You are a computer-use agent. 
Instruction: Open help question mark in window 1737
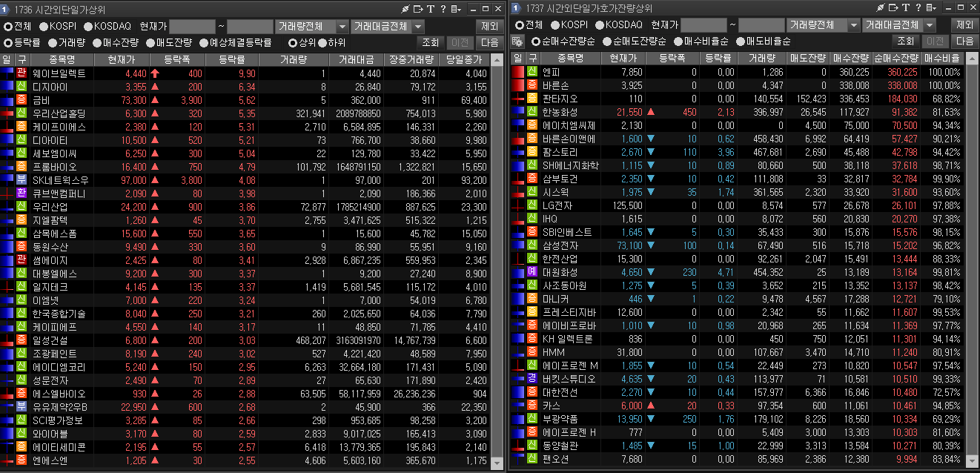pos(917,8)
